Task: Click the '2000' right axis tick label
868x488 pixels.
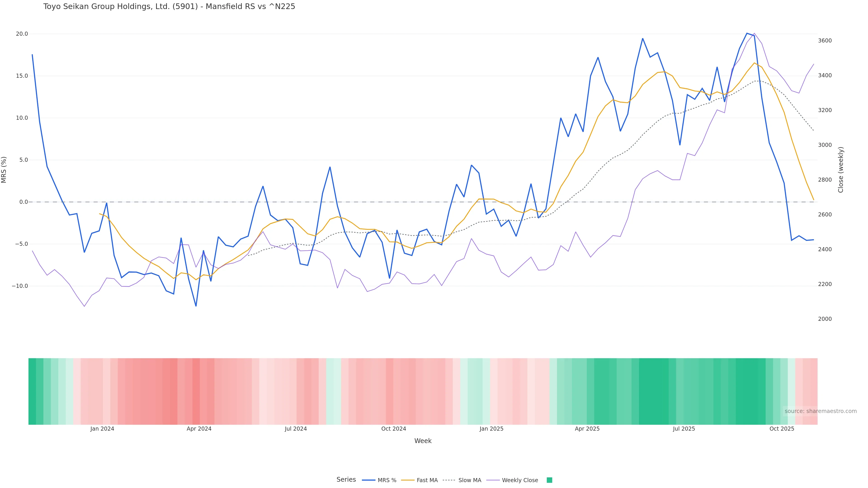Action: [825, 319]
